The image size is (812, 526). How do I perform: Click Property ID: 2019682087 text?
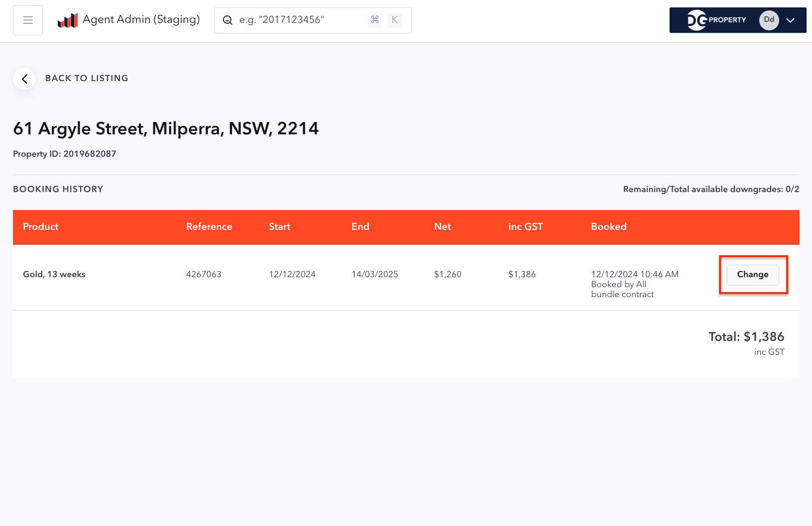65,154
